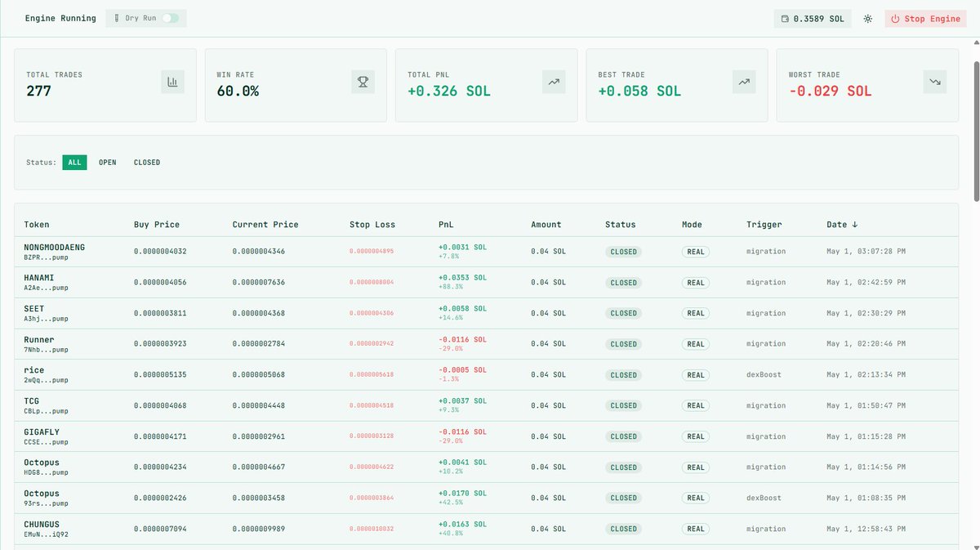
Task: Toggle the Dry Run switch
Action: [x=170, y=18]
